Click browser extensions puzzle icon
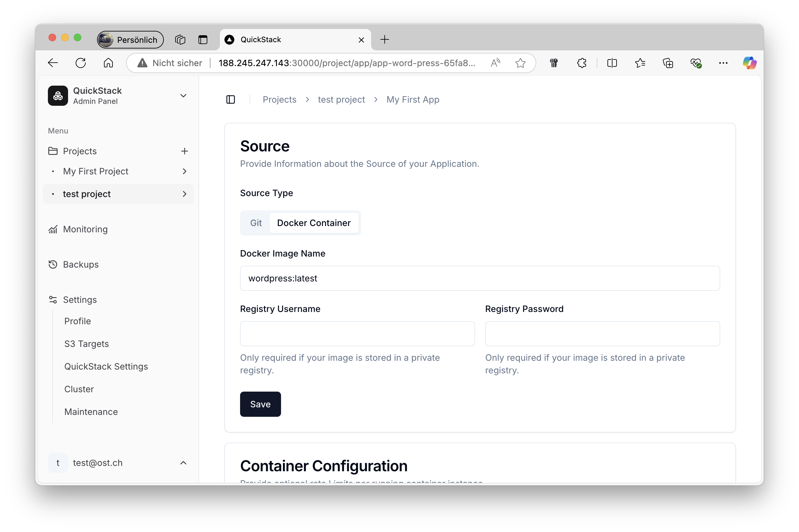The width and height of the screenshot is (799, 532). (582, 63)
